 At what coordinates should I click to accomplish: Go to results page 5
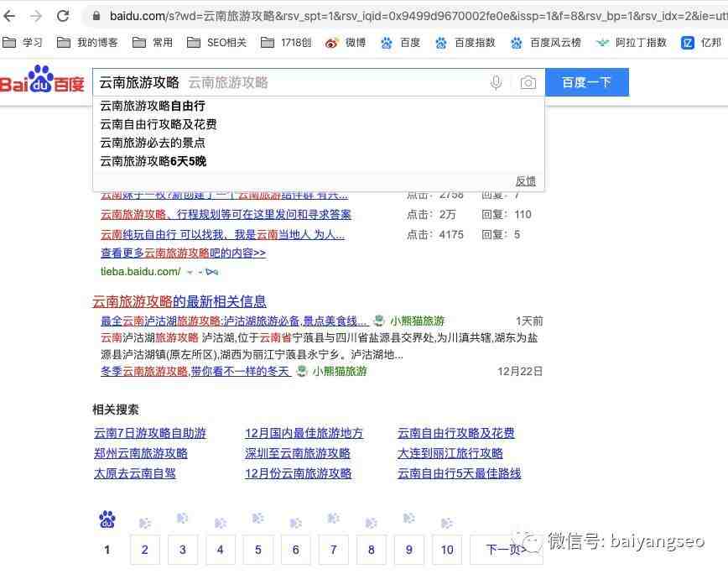[x=257, y=550]
